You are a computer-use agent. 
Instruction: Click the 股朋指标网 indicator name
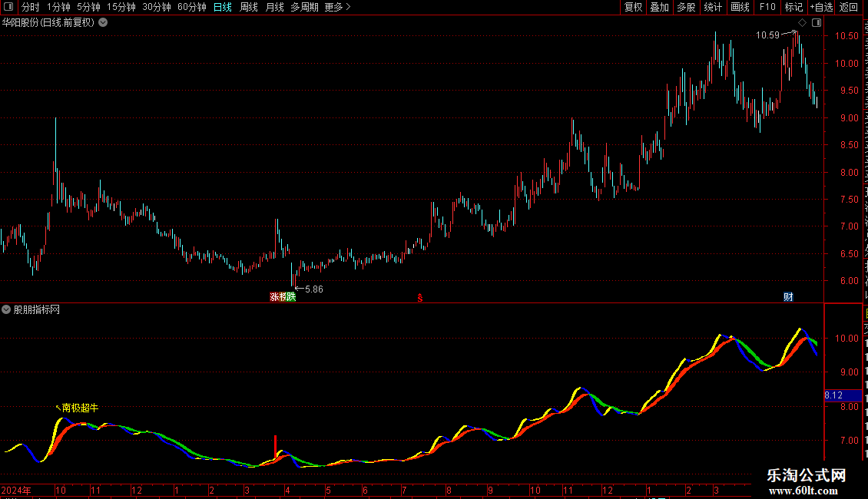[37, 310]
